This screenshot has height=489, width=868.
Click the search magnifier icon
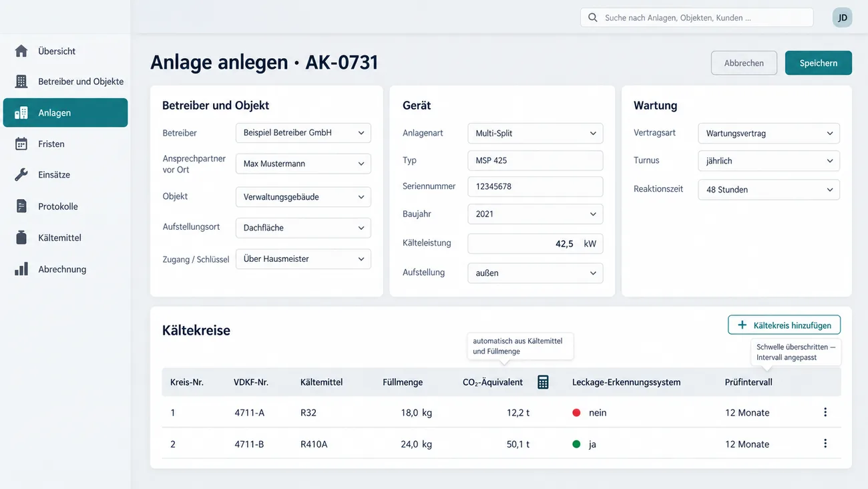(x=592, y=17)
